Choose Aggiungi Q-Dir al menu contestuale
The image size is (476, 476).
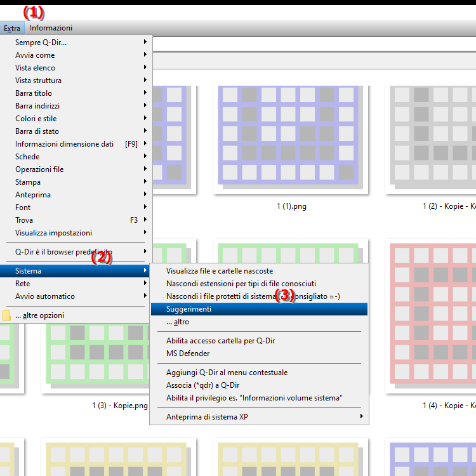click(x=259, y=373)
